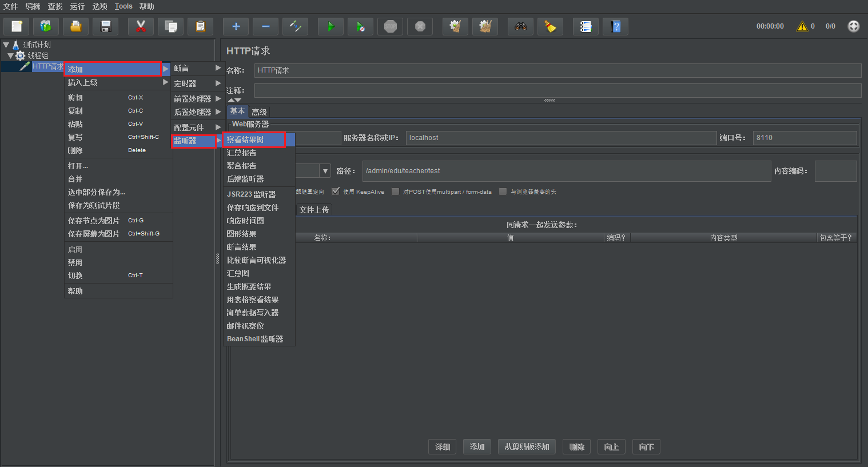Click the yellow warning triangle log icon

[802, 26]
